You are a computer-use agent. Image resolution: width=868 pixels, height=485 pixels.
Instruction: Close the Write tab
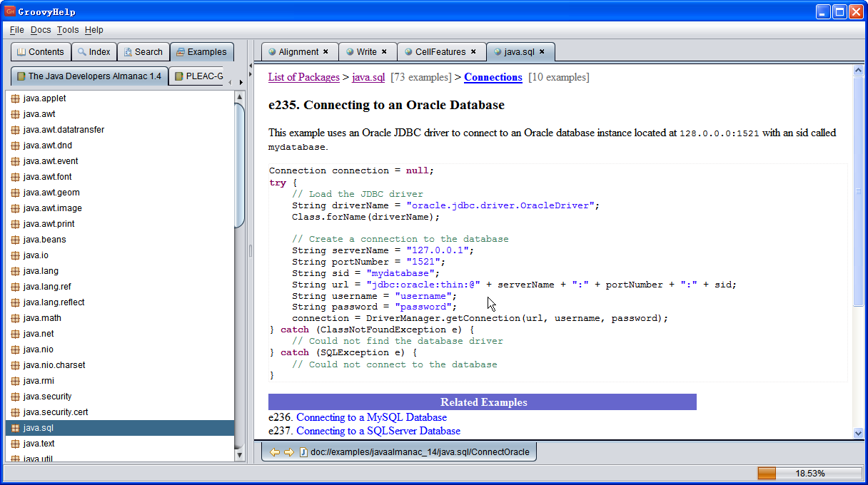pyautogui.click(x=384, y=52)
